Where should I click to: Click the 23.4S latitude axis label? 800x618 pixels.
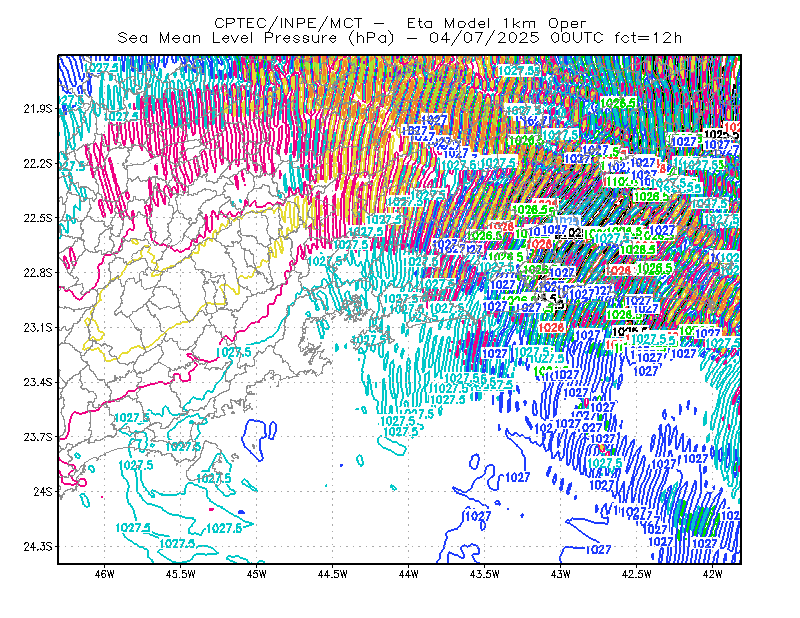coord(38,382)
